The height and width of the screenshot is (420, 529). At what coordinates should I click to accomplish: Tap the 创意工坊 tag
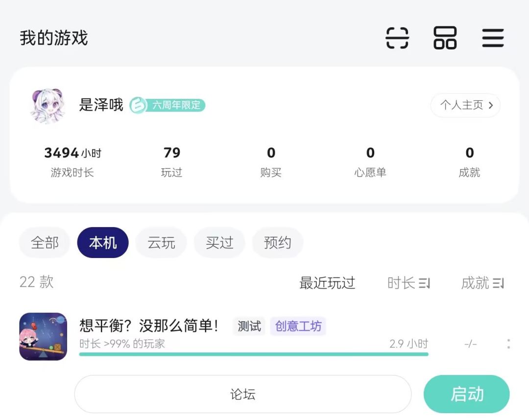point(298,326)
